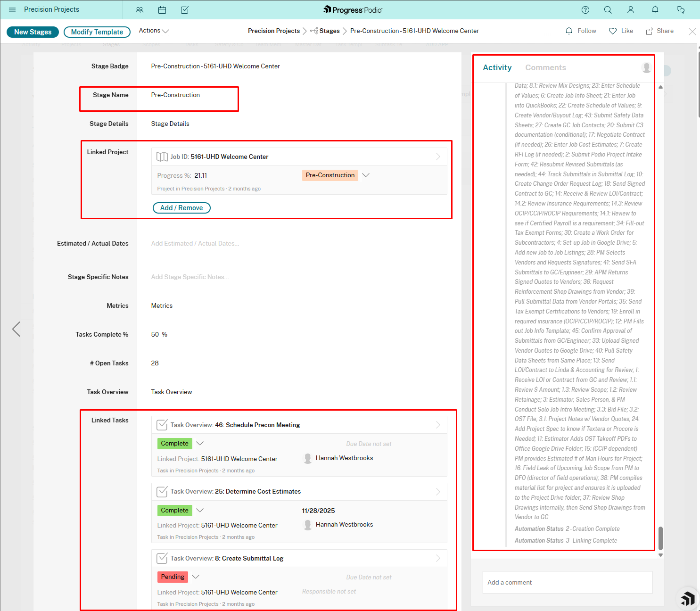Check the task box for 8: Create Submittal Log
The image size is (700, 611).
click(162, 558)
